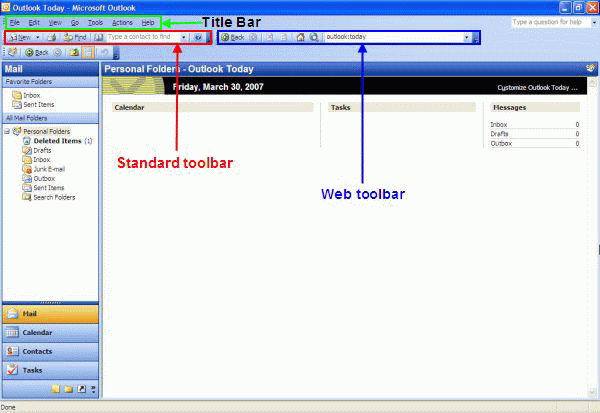
Task: Expand the address bar dropdown arrow
Action: (x=466, y=38)
